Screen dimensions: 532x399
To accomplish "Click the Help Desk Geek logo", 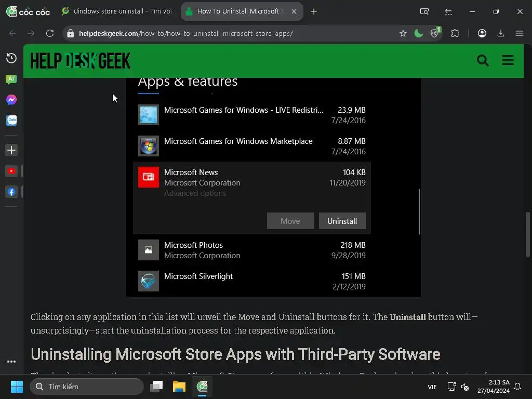I will pos(81,61).
